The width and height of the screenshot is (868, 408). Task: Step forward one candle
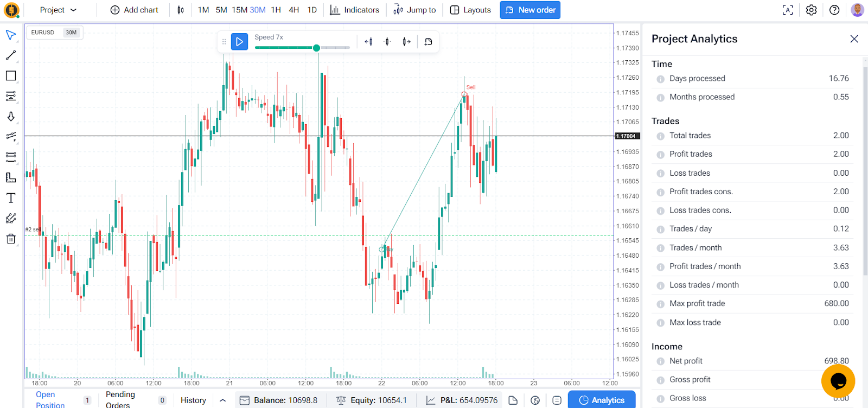pyautogui.click(x=406, y=42)
